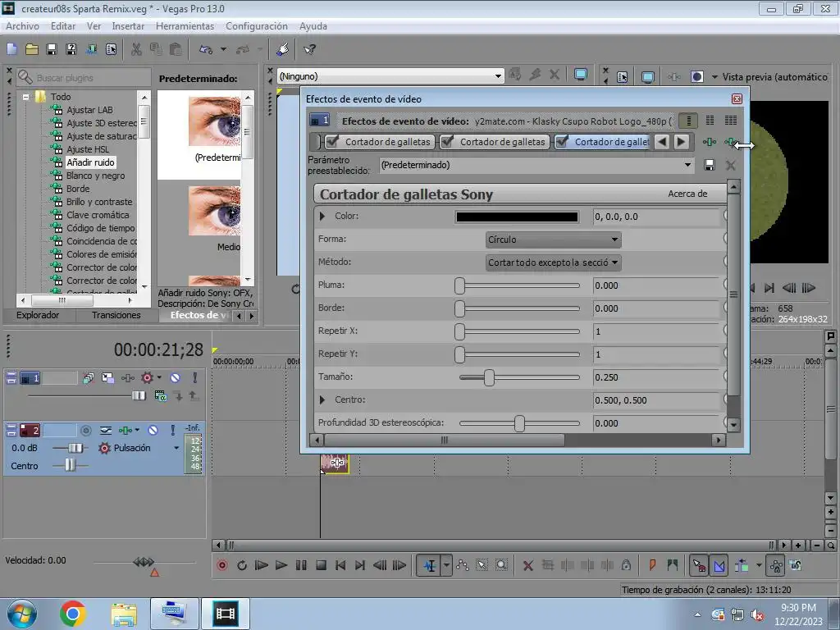Screen dimensions: 840x630
Task: Uncheck the first Cortador de galletas effect
Action: (x=332, y=141)
